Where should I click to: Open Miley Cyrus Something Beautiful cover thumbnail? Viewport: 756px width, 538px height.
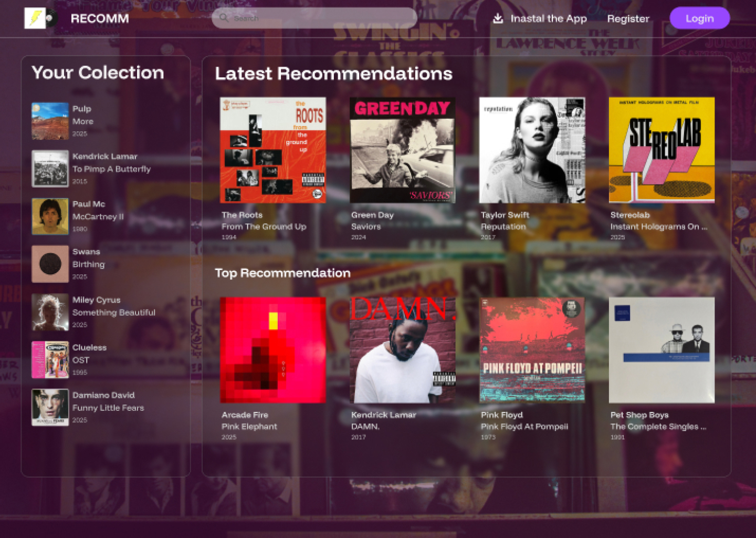tap(50, 312)
